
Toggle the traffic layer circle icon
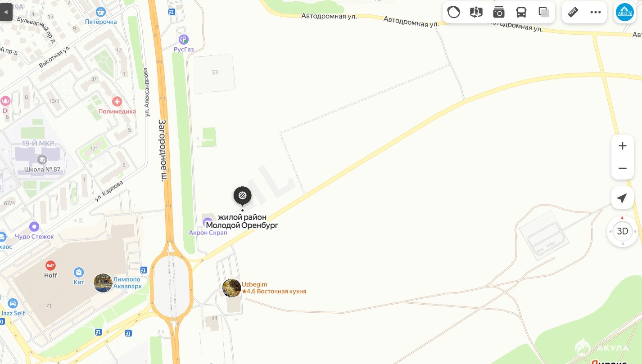pyautogui.click(x=454, y=12)
